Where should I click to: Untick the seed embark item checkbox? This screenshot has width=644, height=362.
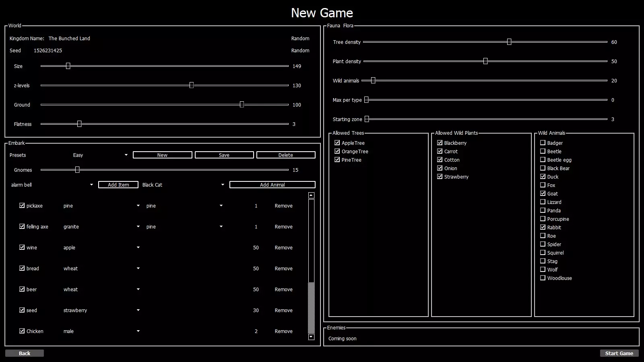tap(22, 310)
